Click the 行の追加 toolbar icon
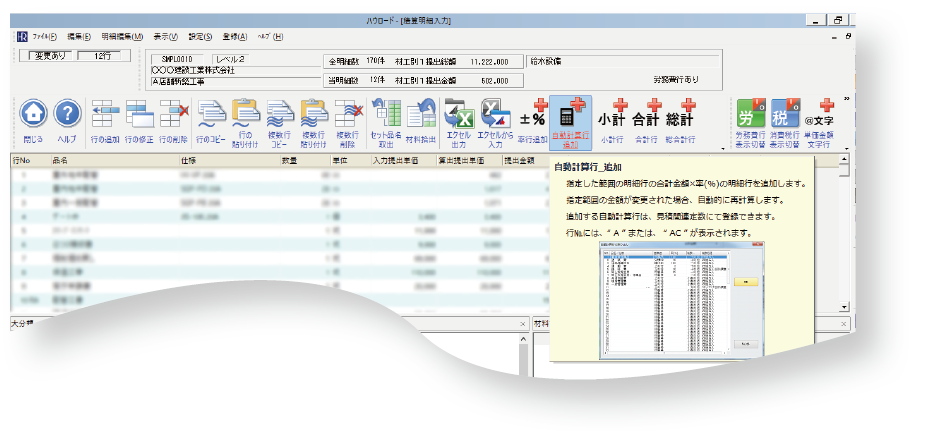Screen dimensions: 926x431 (105, 117)
